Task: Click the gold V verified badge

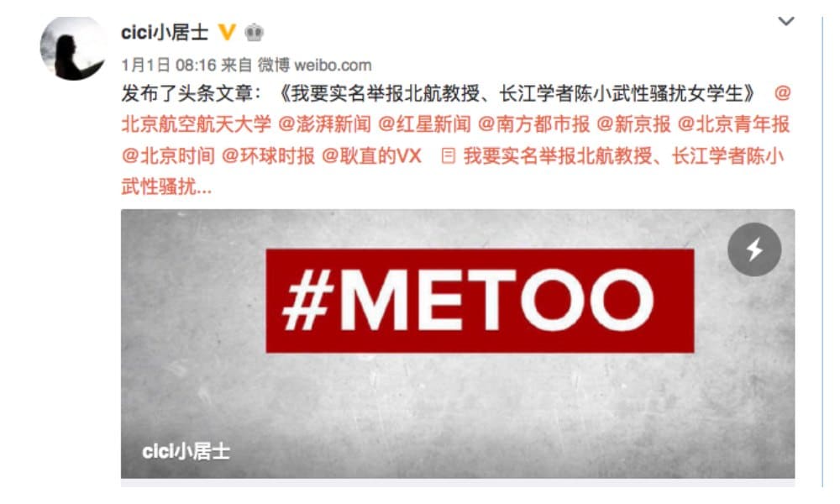Action: click(227, 32)
